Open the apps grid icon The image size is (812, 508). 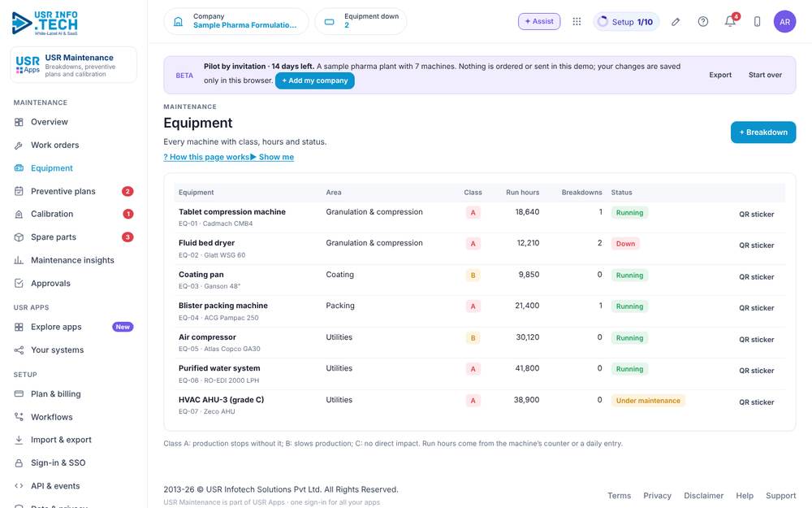coord(577,21)
